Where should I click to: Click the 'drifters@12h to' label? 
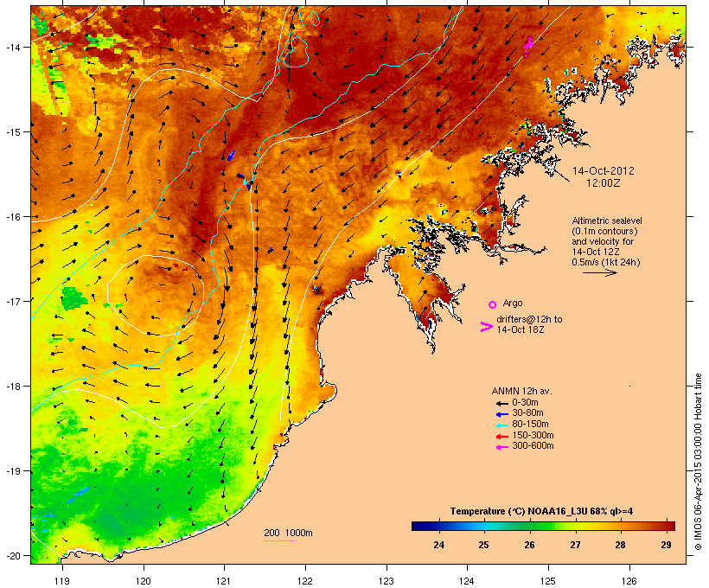click(x=529, y=319)
